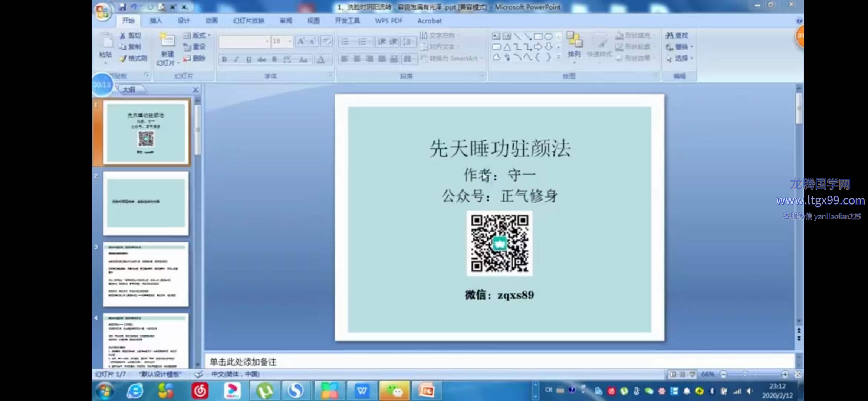This screenshot has height=401, width=868.
Task: Decrease font size with the small A button
Action: click(x=312, y=41)
